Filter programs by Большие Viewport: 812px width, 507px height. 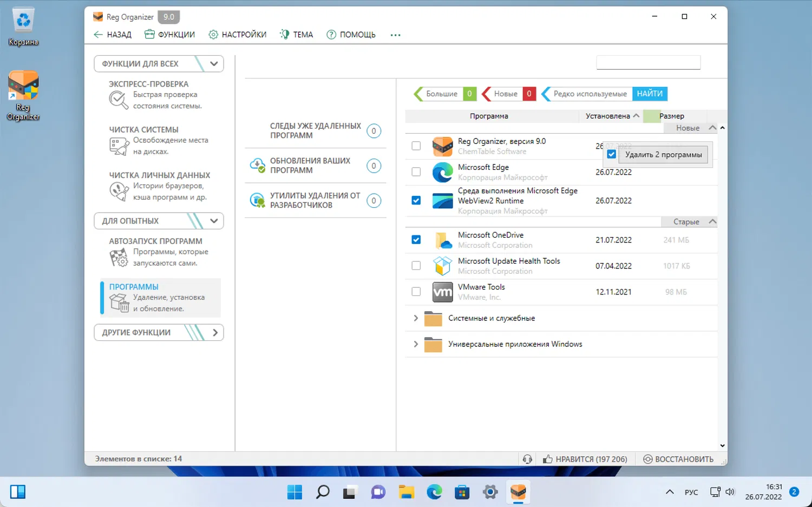click(x=445, y=94)
